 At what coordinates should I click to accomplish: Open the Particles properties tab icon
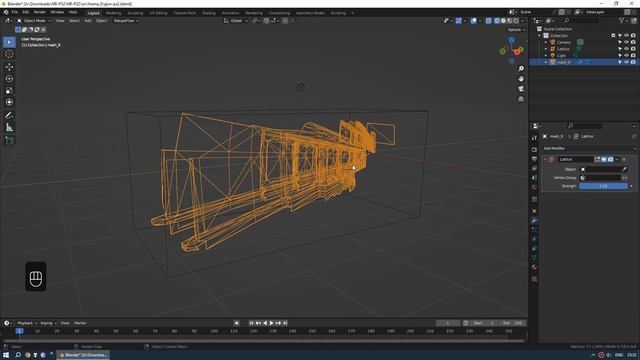pos(534,230)
